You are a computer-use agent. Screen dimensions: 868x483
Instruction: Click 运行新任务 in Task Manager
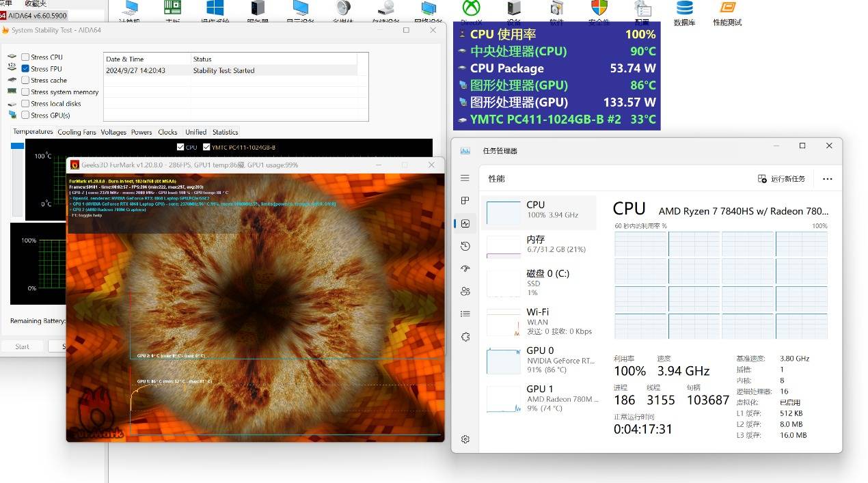[782, 179]
